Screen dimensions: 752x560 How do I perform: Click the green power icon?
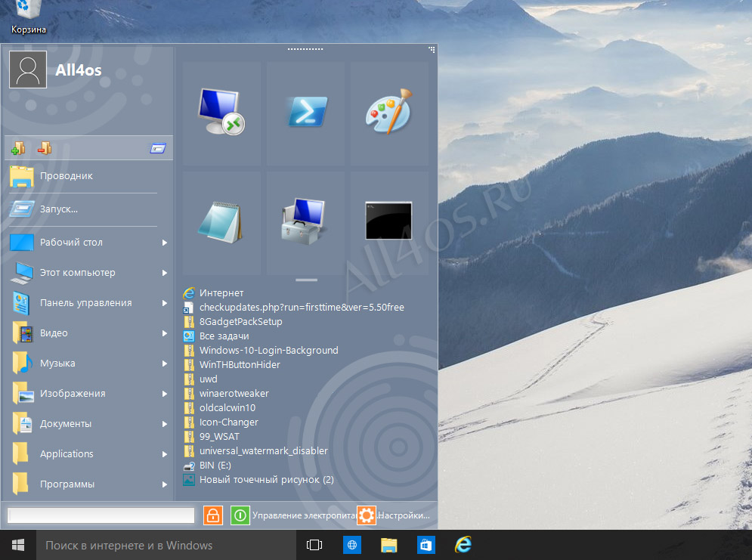pos(240,515)
